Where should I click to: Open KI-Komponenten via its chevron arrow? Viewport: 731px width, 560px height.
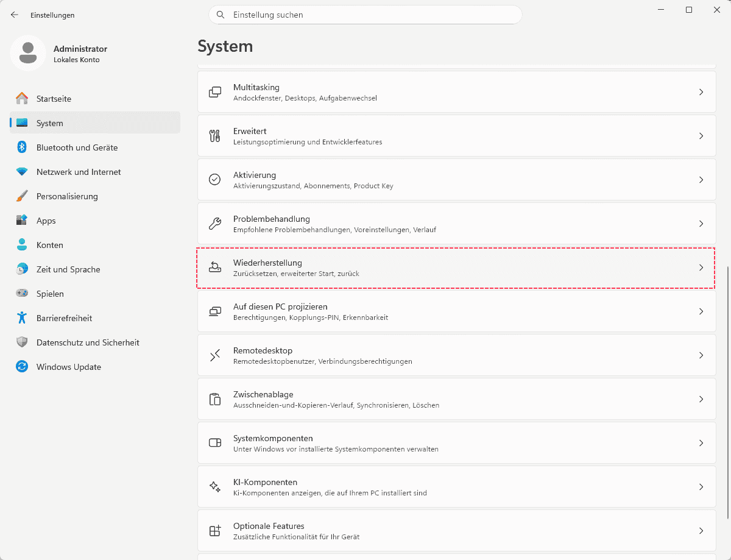701,487
